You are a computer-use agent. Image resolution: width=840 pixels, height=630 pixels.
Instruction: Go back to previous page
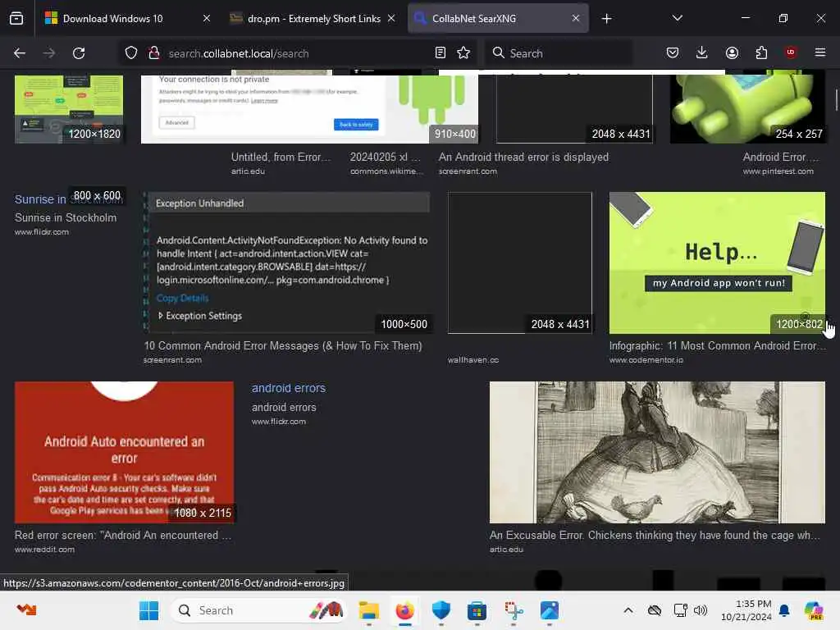pos(20,53)
